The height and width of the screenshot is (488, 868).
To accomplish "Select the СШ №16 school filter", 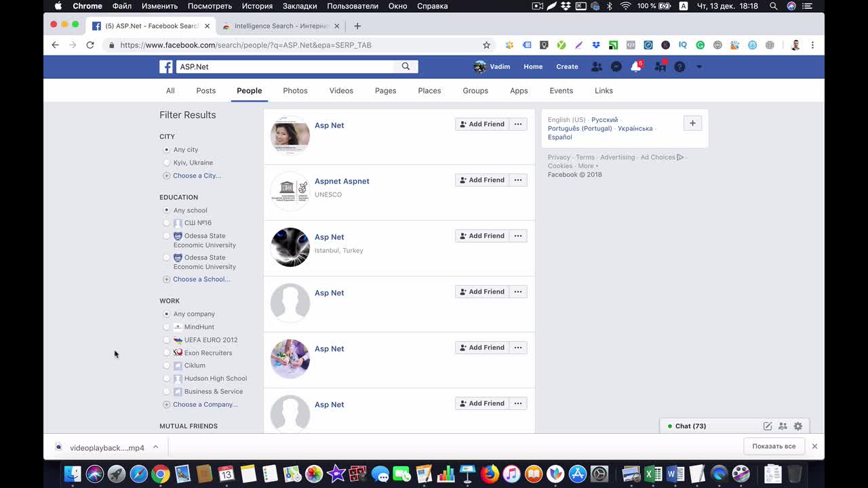I will point(167,223).
